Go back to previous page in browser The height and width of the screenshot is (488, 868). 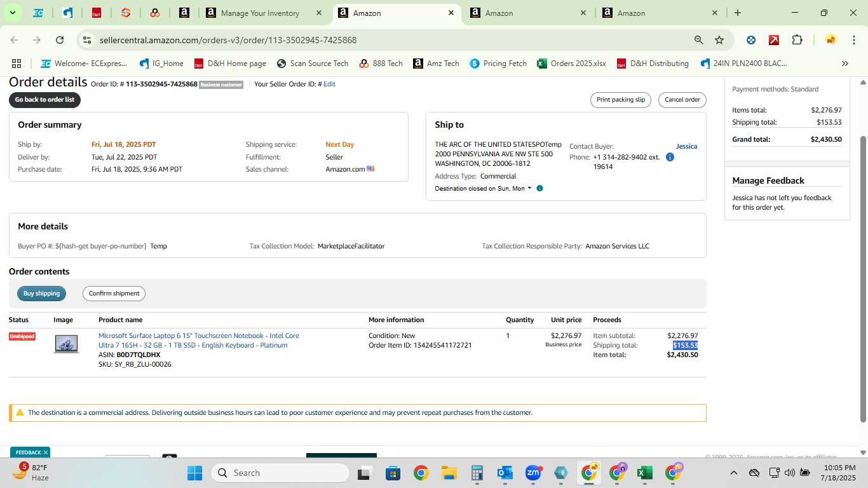coord(14,40)
